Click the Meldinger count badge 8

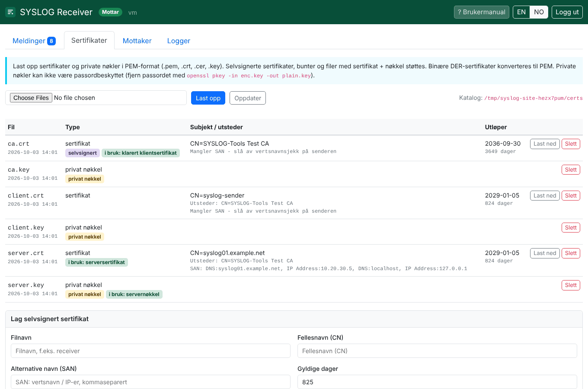(x=51, y=41)
